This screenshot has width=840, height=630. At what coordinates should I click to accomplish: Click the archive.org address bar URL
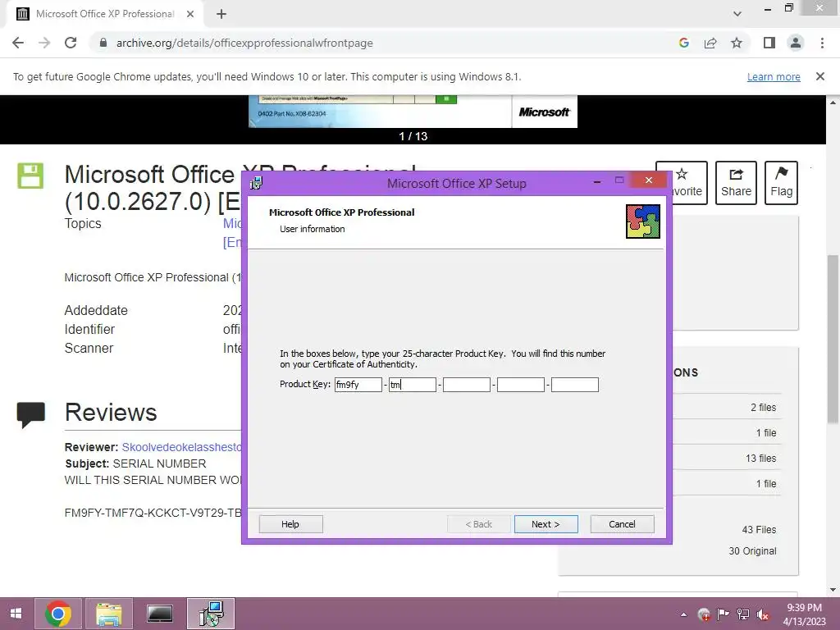(x=244, y=43)
